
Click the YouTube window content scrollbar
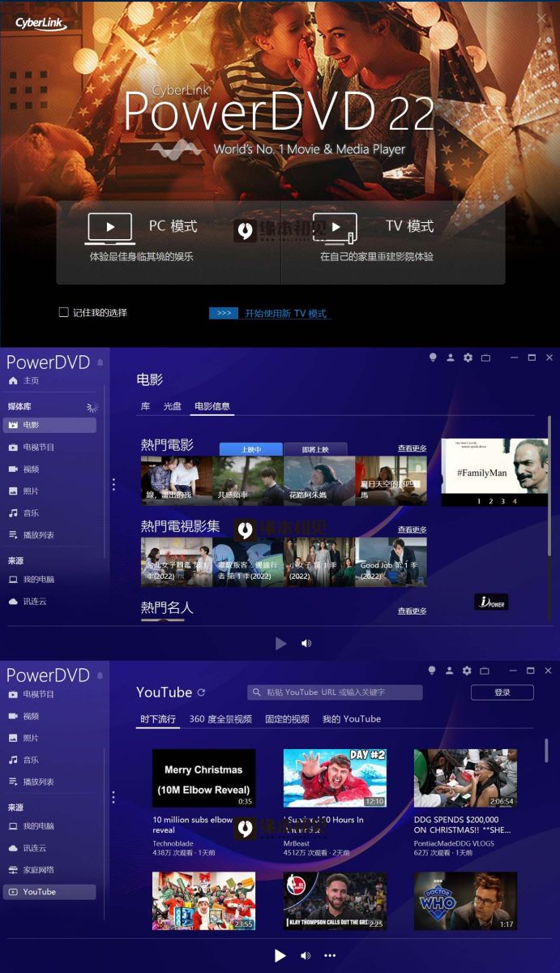point(546,750)
